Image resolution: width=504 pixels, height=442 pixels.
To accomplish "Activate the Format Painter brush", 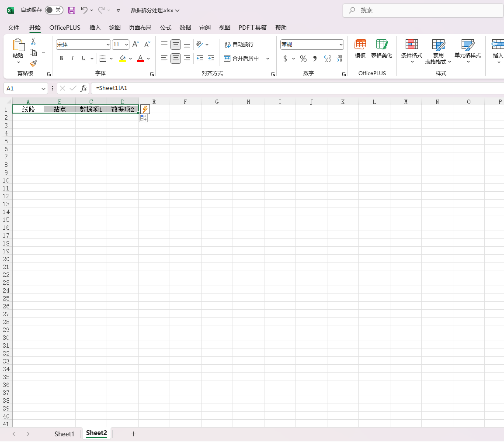I will (33, 64).
